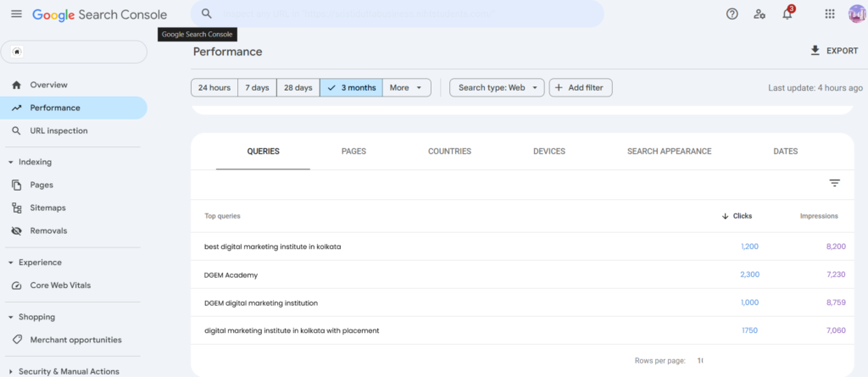
Task: Click the Google Search Console logo
Action: (x=100, y=14)
